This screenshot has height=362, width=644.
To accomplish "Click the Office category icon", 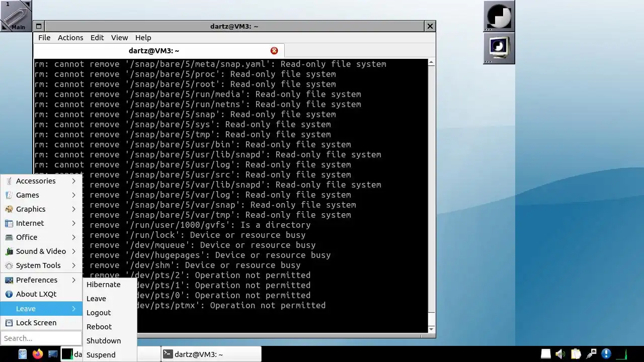I will [9, 237].
